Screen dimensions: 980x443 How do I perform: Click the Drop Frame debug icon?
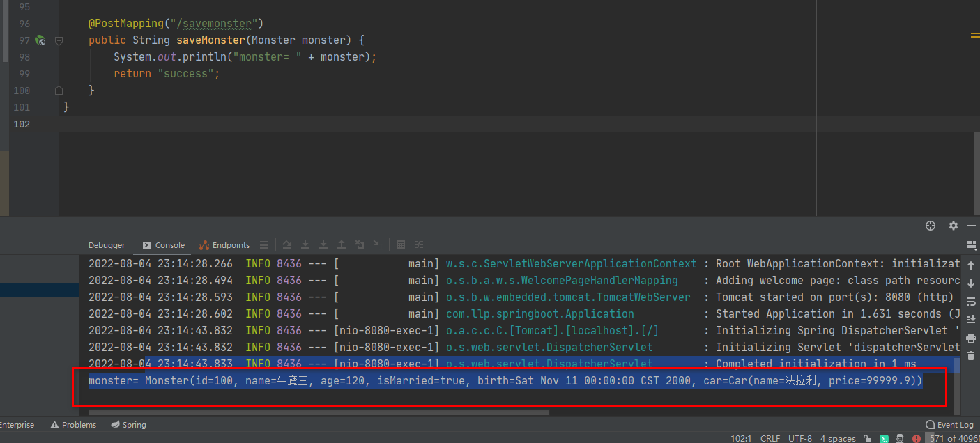pyautogui.click(x=360, y=244)
